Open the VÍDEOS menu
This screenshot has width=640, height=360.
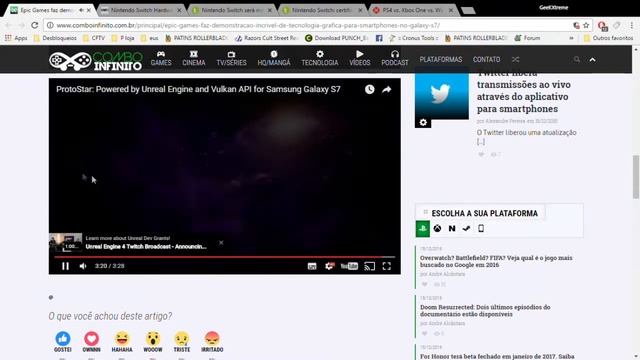360,59
